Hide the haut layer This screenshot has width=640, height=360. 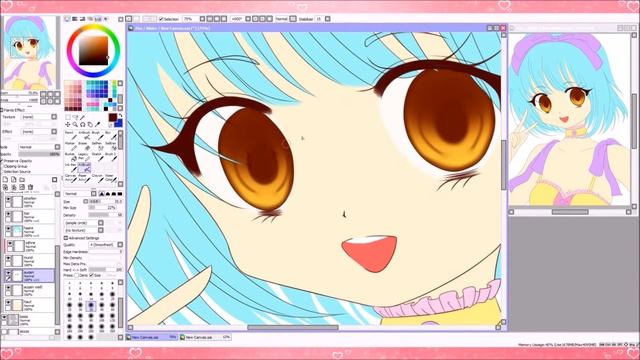click(x=8, y=302)
